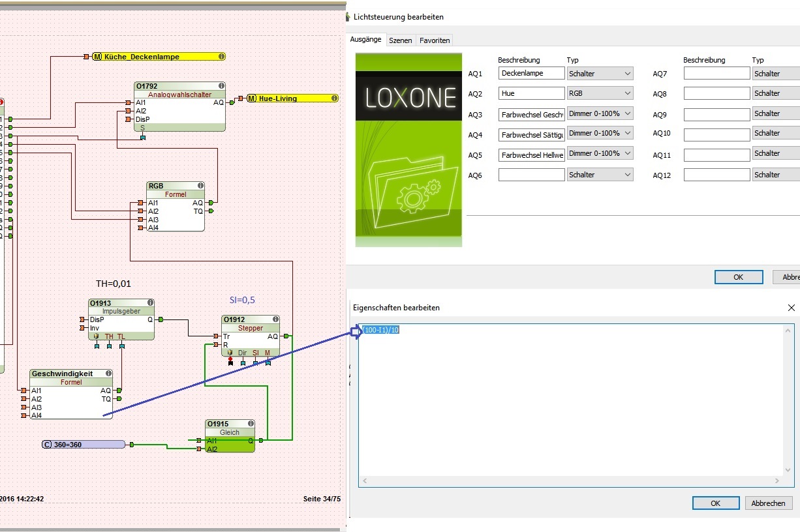Click info icon on Hue-Living memory flag
Screen dimensions: 800x532
(x=334, y=98)
